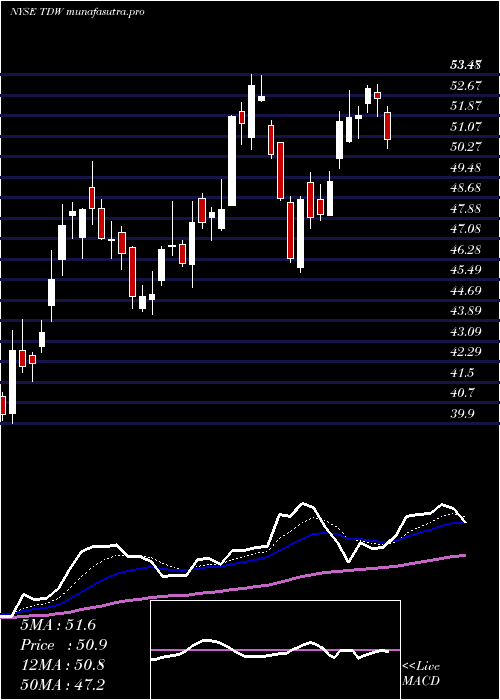Click inside the MACD inset chart
The height and width of the screenshot is (700, 500).
[x=275, y=650]
